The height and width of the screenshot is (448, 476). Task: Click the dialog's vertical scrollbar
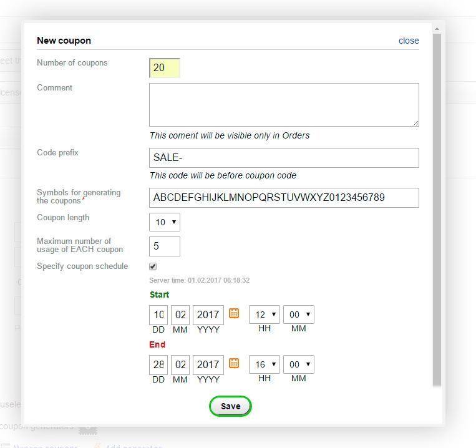point(437,206)
